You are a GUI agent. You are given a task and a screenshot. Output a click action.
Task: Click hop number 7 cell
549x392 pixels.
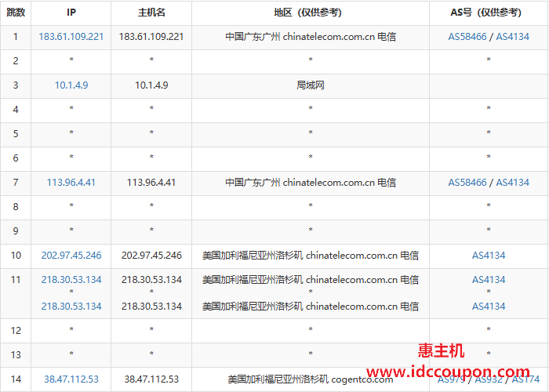click(x=16, y=183)
